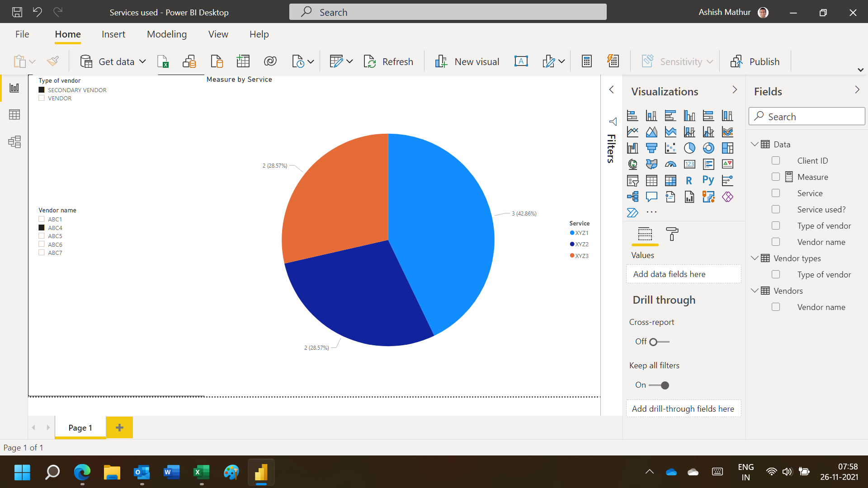The height and width of the screenshot is (488, 868).
Task: Open the Insert ribbon tab
Action: click(x=113, y=34)
